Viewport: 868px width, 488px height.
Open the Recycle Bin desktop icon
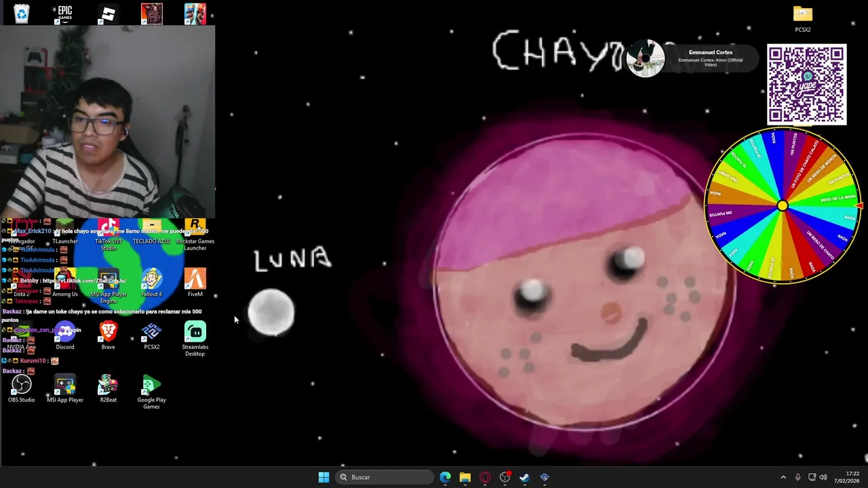point(22,14)
